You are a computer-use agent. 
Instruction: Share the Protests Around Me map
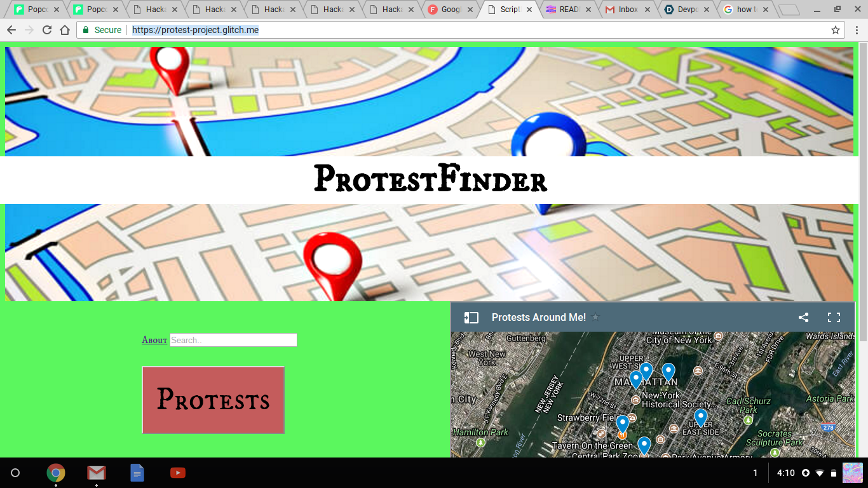tap(803, 318)
